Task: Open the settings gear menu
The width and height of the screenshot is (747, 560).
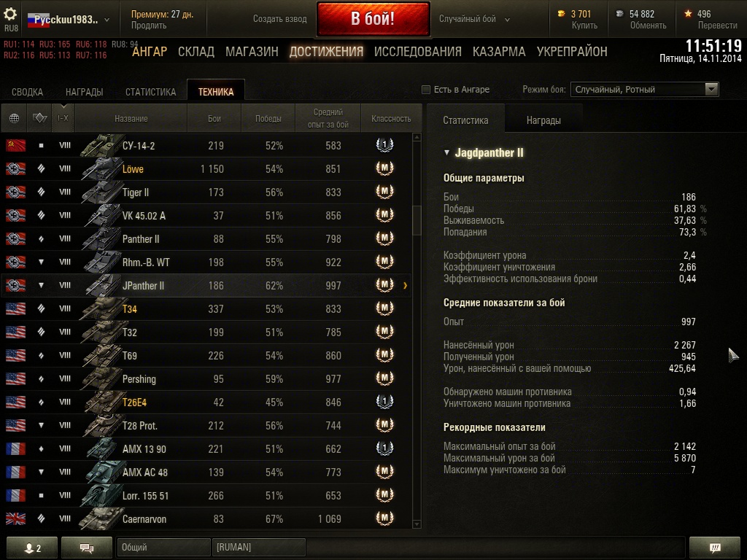Action: coord(10,14)
